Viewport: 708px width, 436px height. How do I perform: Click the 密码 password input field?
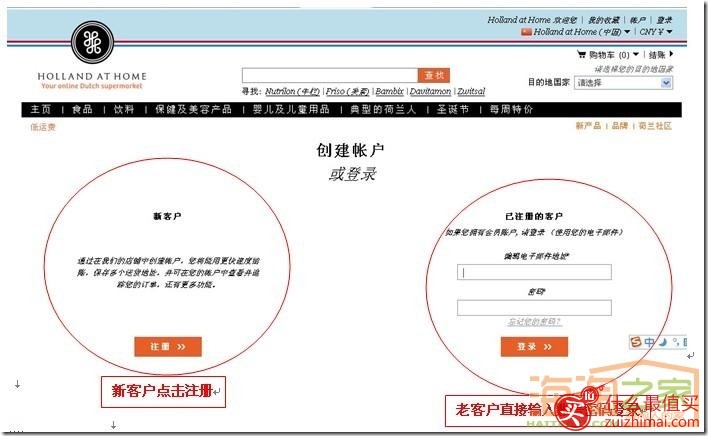click(x=534, y=308)
